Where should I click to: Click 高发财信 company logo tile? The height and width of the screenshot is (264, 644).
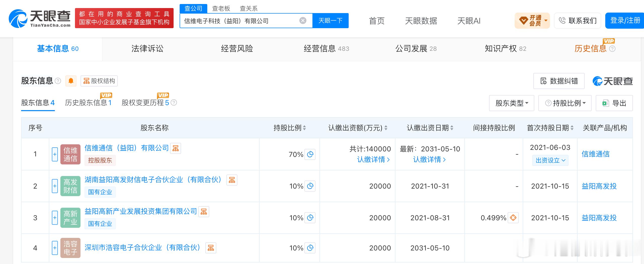(70, 186)
